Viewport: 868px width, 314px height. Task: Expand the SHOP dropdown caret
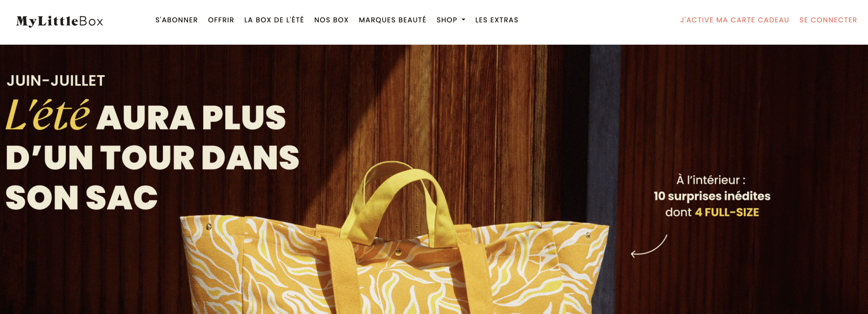(x=463, y=20)
